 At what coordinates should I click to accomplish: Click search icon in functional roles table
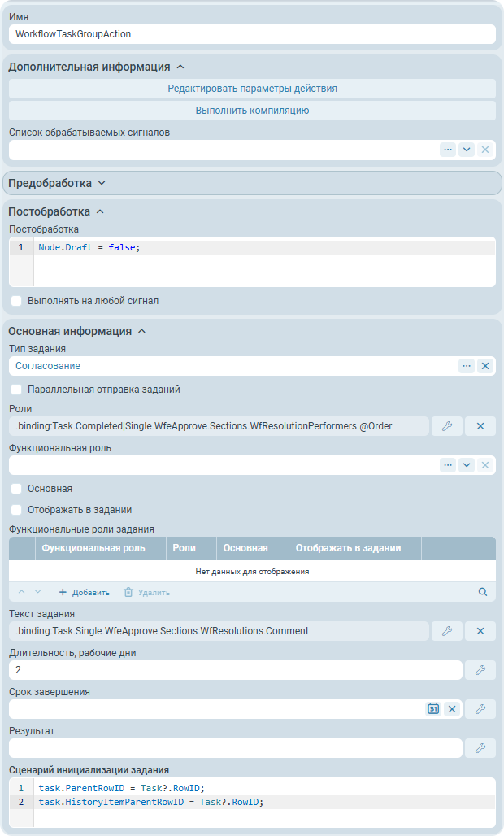[483, 592]
